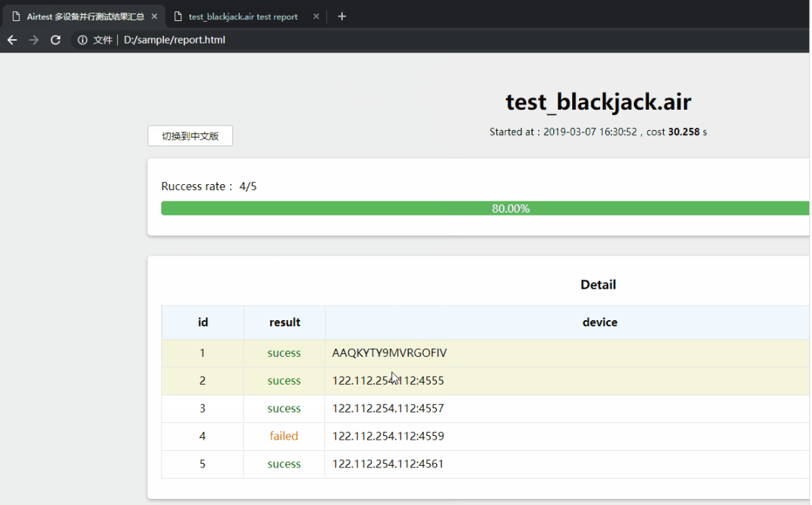Switch to test_blackjack.air test report tab
This screenshot has width=812, height=505.
243,17
